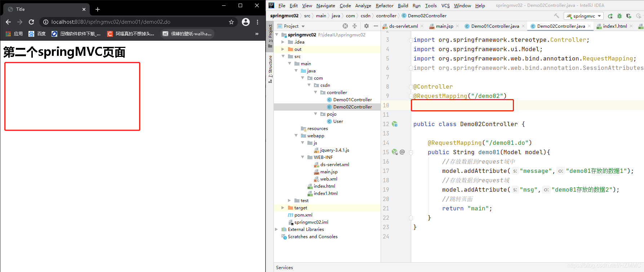
Task: Toggle the Structure tool window button
Action: pyautogui.click(x=270, y=69)
